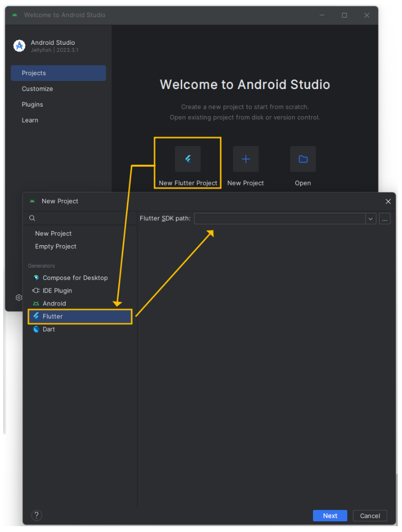402x532 pixels.
Task: Click the New Flutter Project icon
Action: [x=188, y=159]
